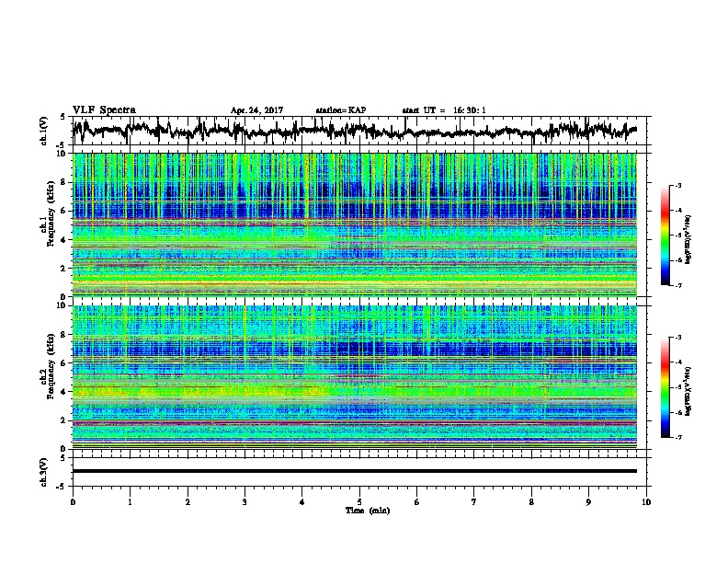Click the ch.1 voltage waveform trace
The width and height of the screenshot is (728, 563).
[354, 131]
